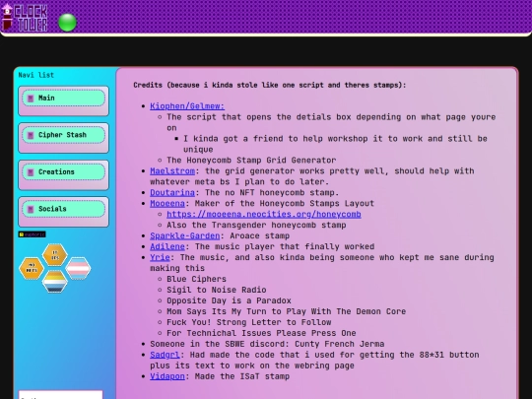This screenshot has width=532, height=399.
Task: Expand the Cipher Stash navigation item
Action: tap(63, 135)
